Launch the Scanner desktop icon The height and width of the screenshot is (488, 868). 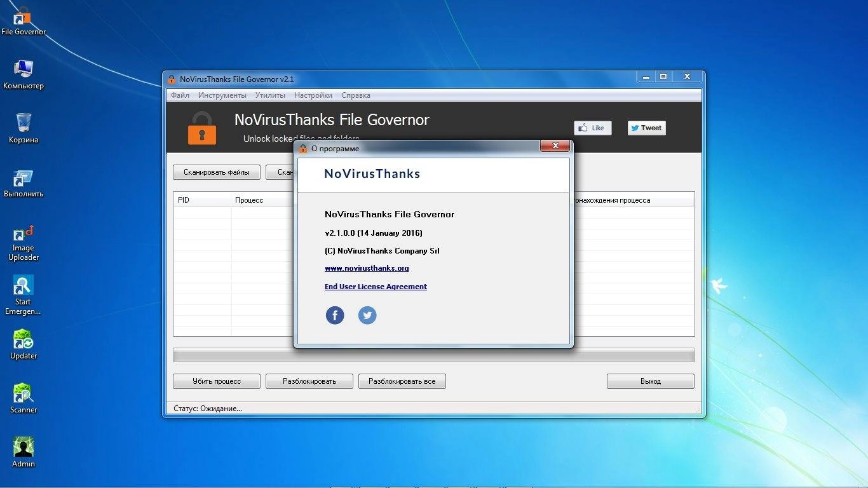24,398
